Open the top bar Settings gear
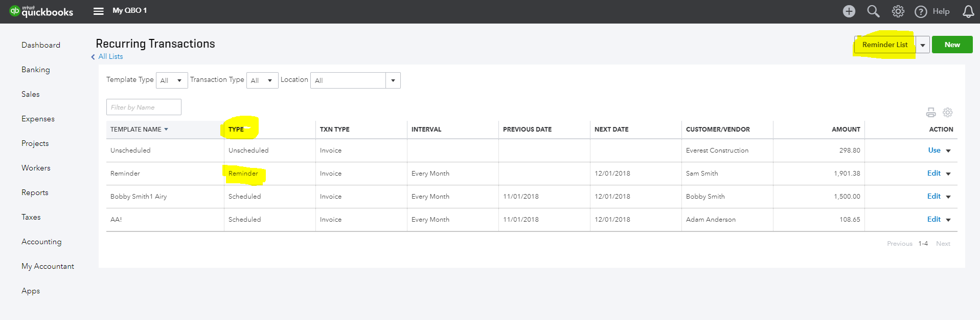 (898, 11)
